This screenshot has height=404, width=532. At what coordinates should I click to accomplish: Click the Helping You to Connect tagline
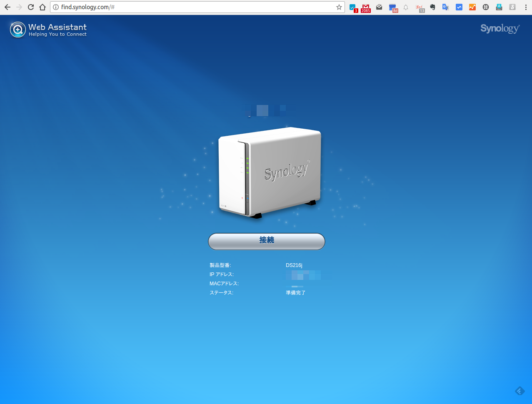point(57,35)
